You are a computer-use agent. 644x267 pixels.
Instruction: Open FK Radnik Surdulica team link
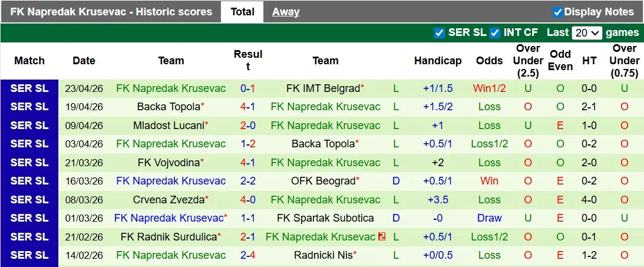pos(169,237)
